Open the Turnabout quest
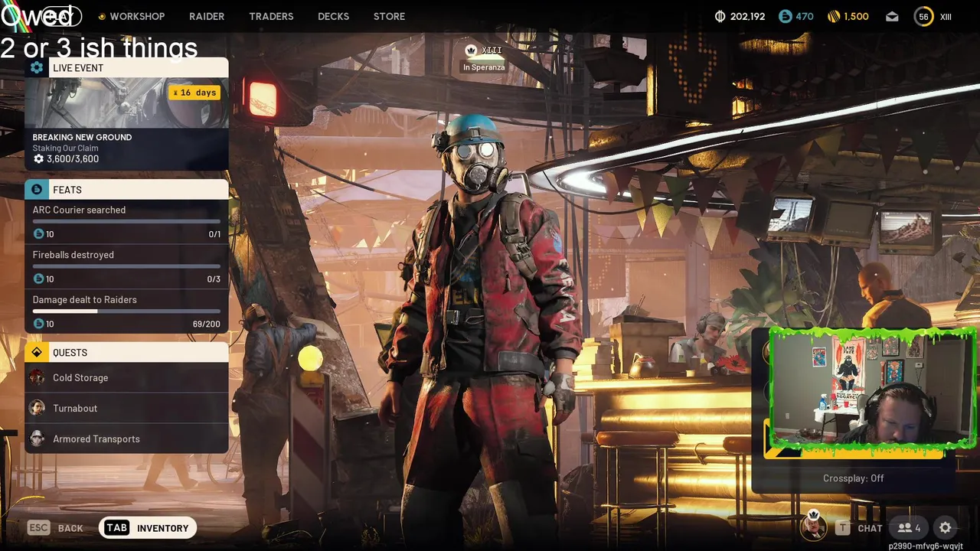The image size is (980, 551). 126,408
